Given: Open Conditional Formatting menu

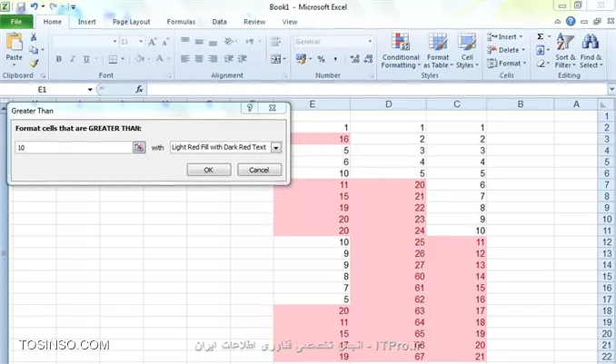Looking at the screenshot, I should click(x=401, y=51).
